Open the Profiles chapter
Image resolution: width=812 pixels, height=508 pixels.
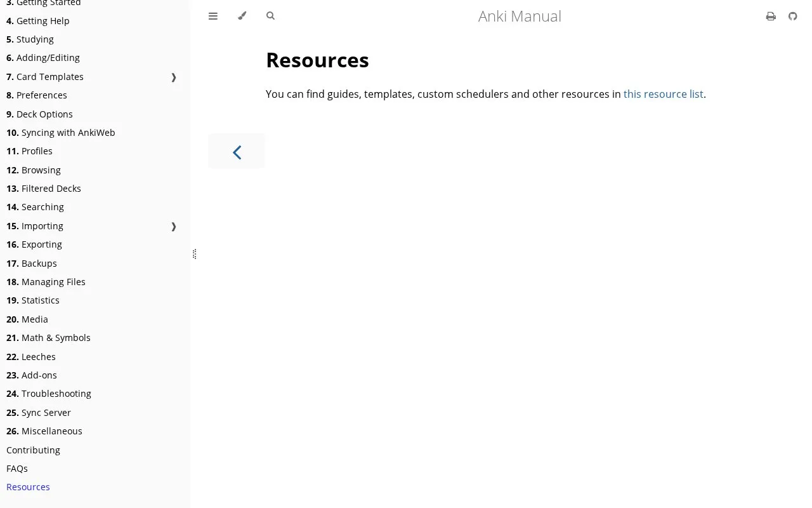click(x=29, y=151)
